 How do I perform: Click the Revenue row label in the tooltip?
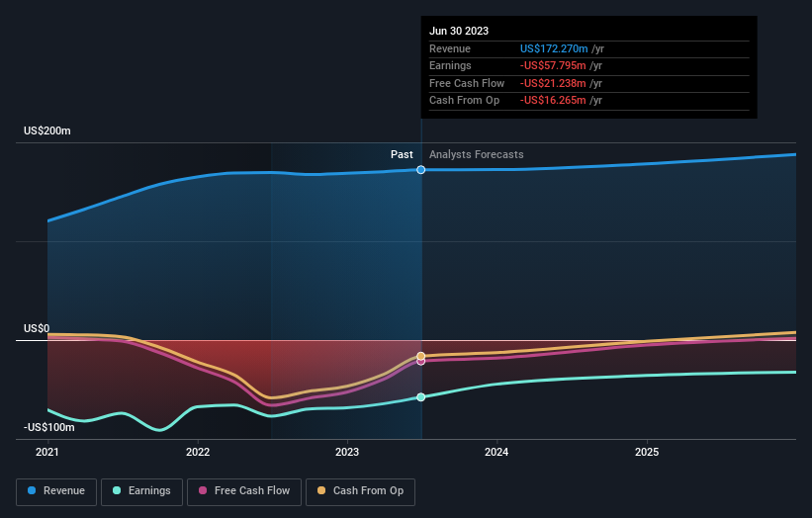(x=450, y=48)
